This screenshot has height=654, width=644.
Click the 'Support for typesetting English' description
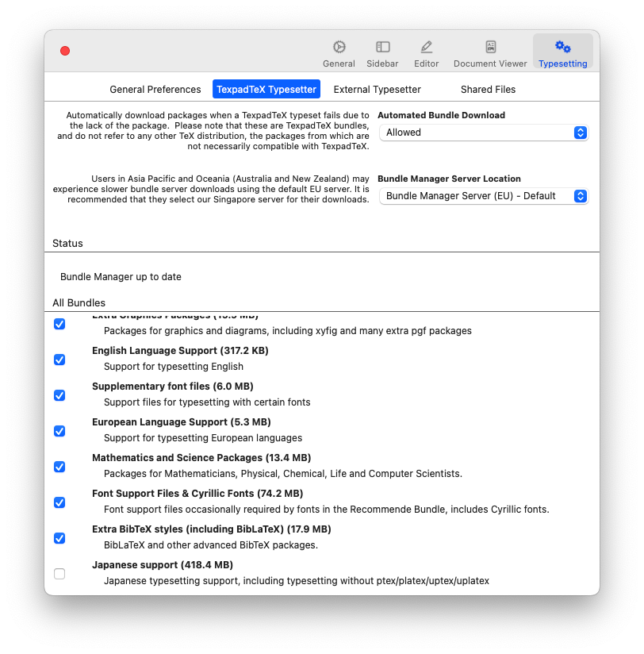click(x=174, y=366)
